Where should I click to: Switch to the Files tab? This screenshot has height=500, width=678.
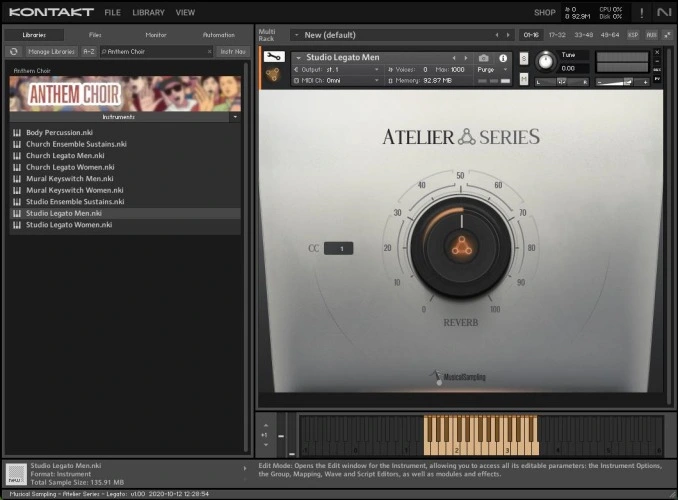95,35
